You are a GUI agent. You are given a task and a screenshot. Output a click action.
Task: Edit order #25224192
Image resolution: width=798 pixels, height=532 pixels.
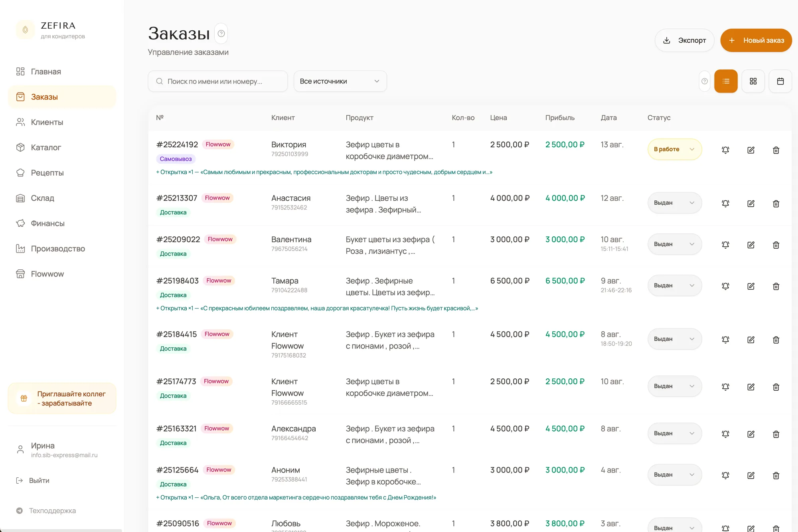pos(751,150)
